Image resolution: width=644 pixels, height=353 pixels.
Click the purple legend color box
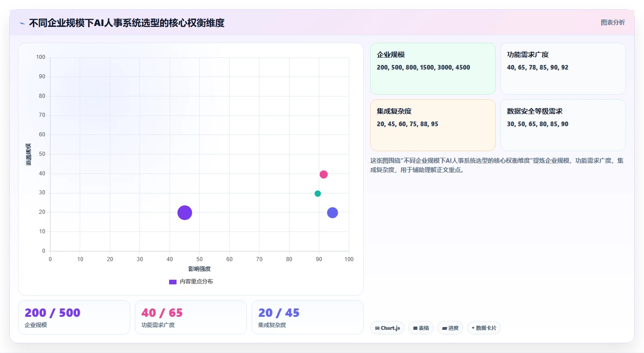point(173,282)
